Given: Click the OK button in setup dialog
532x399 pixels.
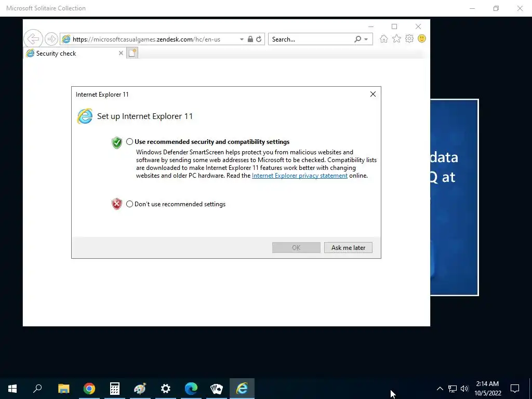Looking at the screenshot, I should click(x=296, y=248).
